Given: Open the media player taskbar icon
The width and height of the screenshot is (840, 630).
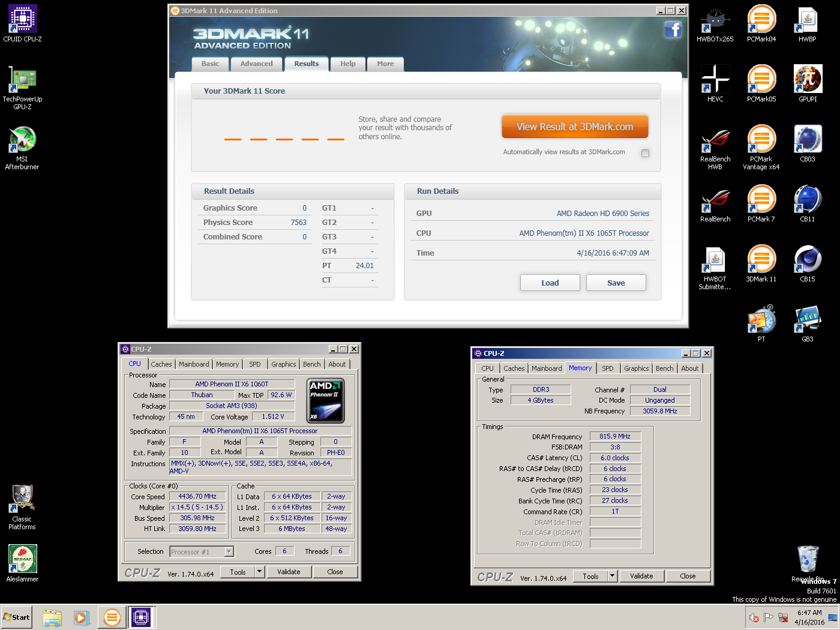Looking at the screenshot, I should pyautogui.click(x=82, y=617).
